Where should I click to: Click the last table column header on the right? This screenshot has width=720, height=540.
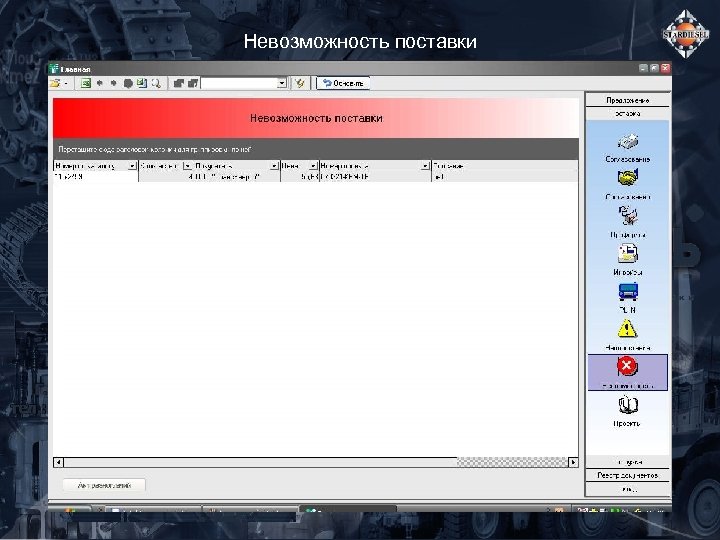point(505,166)
